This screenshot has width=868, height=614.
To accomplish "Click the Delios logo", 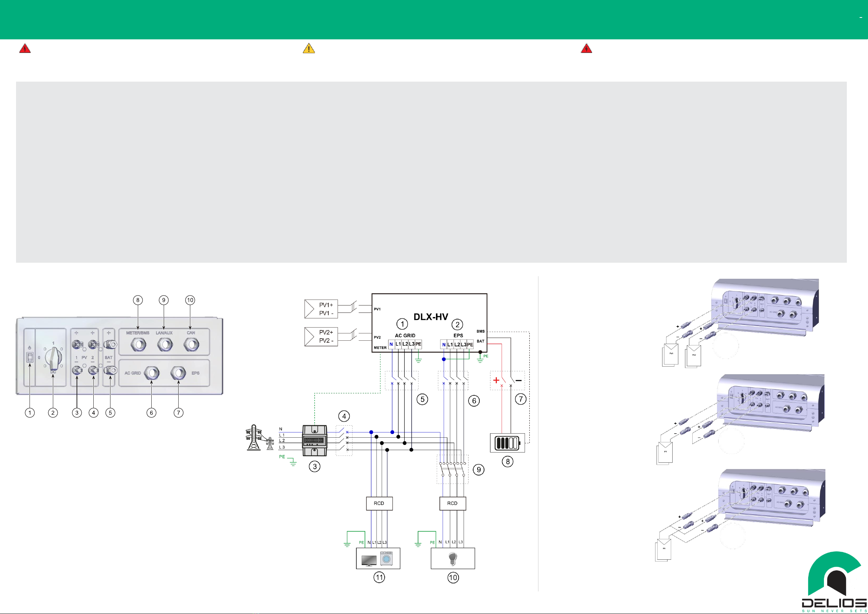I will pos(834,582).
